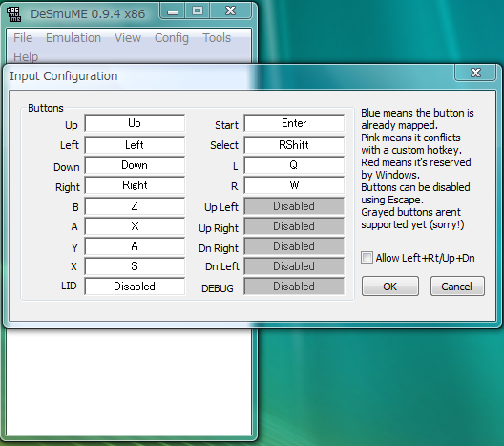Image resolution: width=504 pixels, height=446 pixels.
Task: Click the 'DEBUG' label text
Action: [218, 288]
